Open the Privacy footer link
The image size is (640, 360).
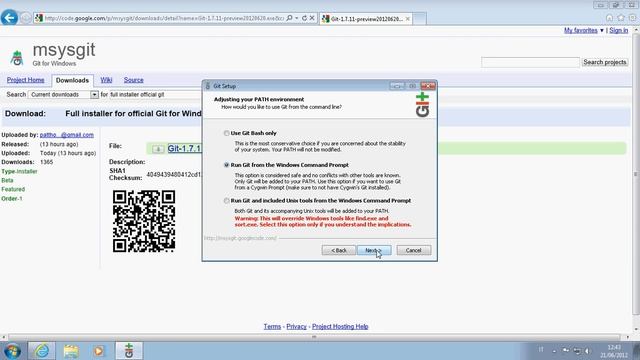coord(296,327)
